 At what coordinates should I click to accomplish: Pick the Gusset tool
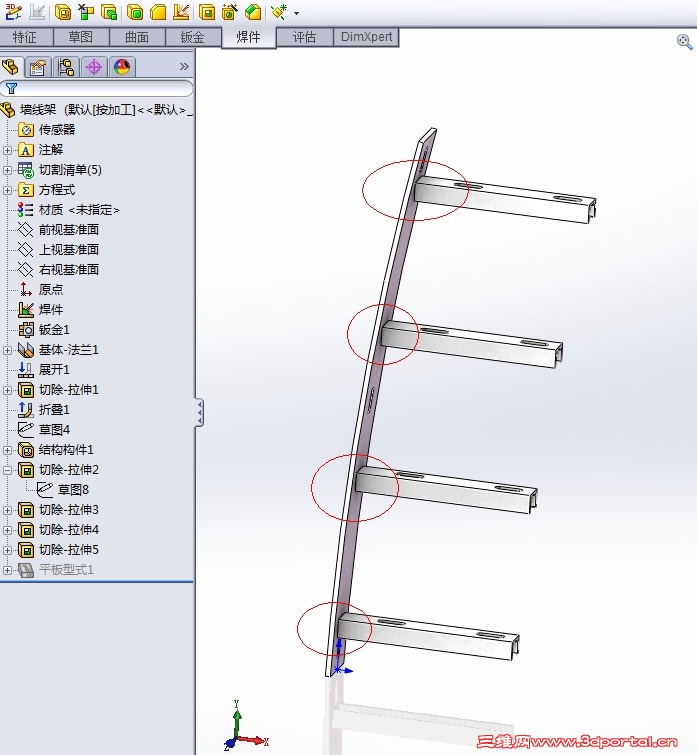(x=158, y=12)
